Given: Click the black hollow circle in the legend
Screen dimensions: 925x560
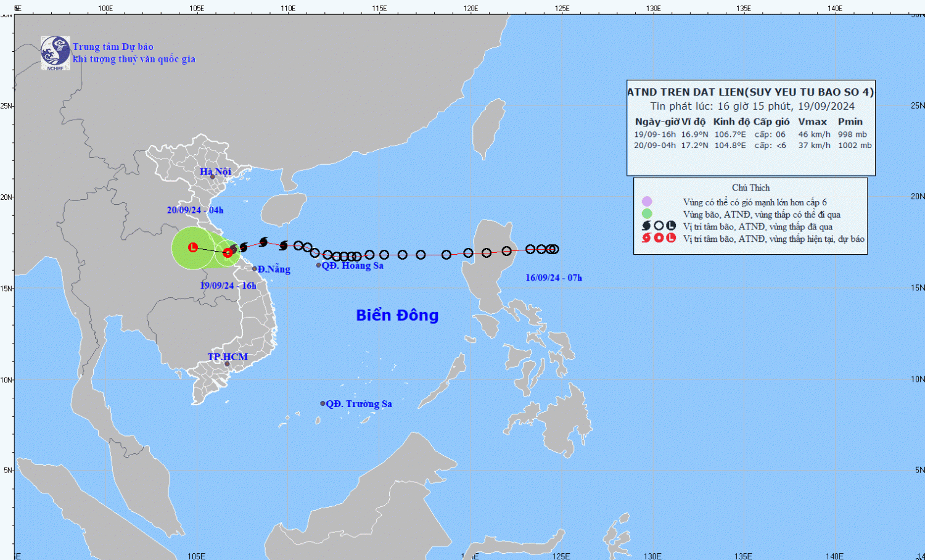Looking at the screenshot, I should [x=659, y=226].
